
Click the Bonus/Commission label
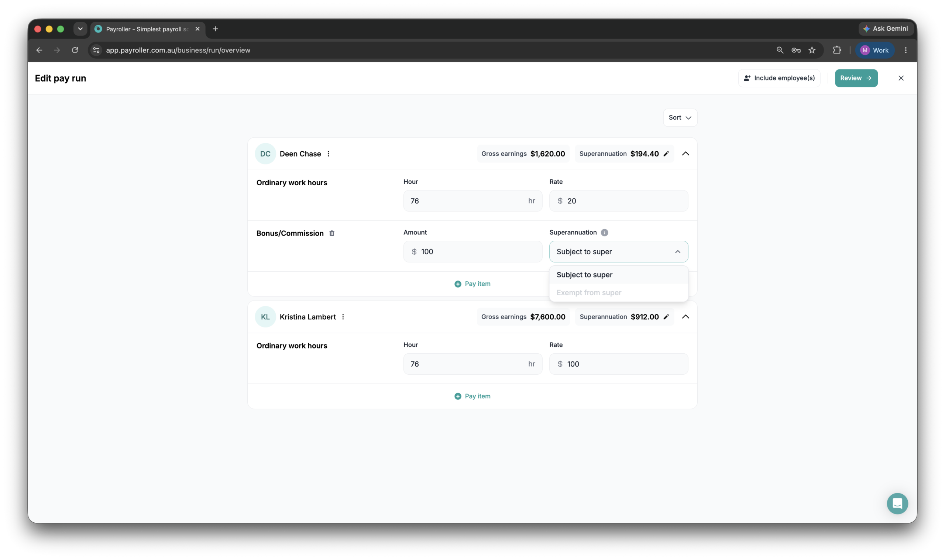click(290, 233)
